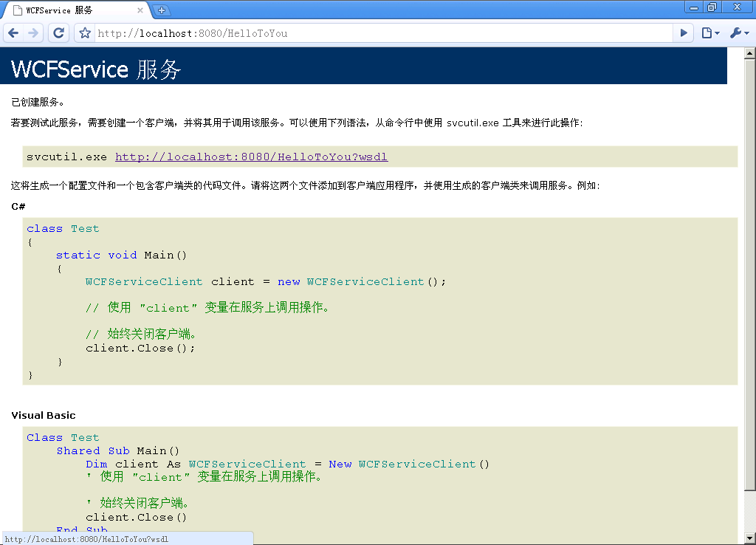Click the WCFService 服务 page heading
Image resolution: width=756 pixels, height=545 pixels.
[x=96, y=69]
